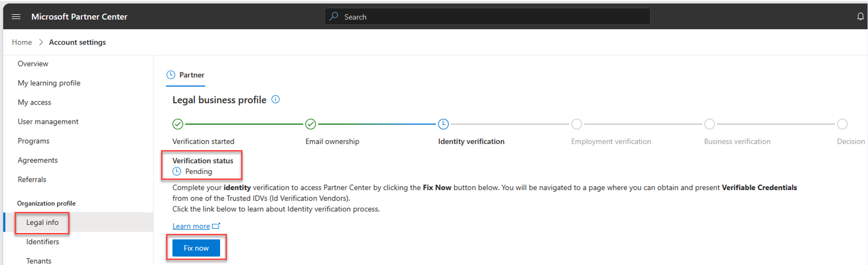Click the Pending status clock icon

177,172
